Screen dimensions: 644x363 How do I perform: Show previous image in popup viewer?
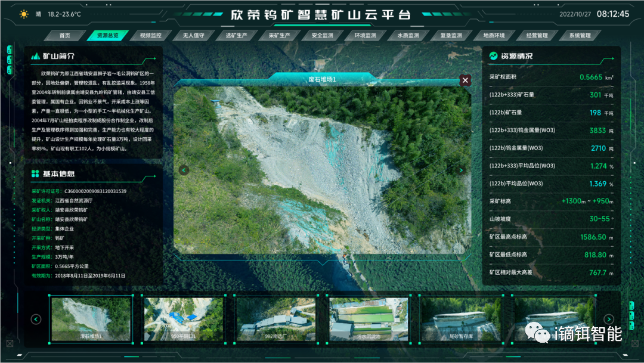pyautogui.click(x=184, y=170)
